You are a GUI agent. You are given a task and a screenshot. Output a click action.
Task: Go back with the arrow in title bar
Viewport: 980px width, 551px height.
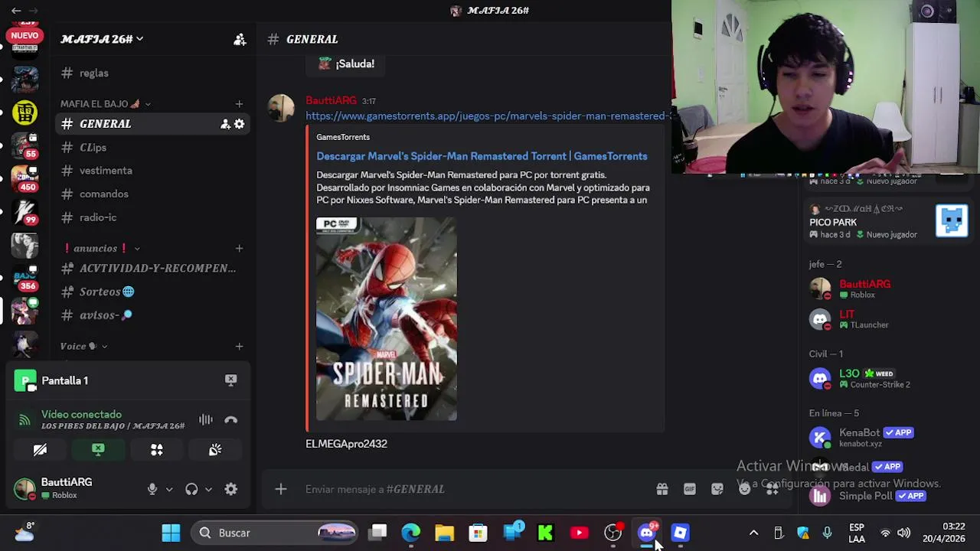pyautogui.click(x=16, y=11)
